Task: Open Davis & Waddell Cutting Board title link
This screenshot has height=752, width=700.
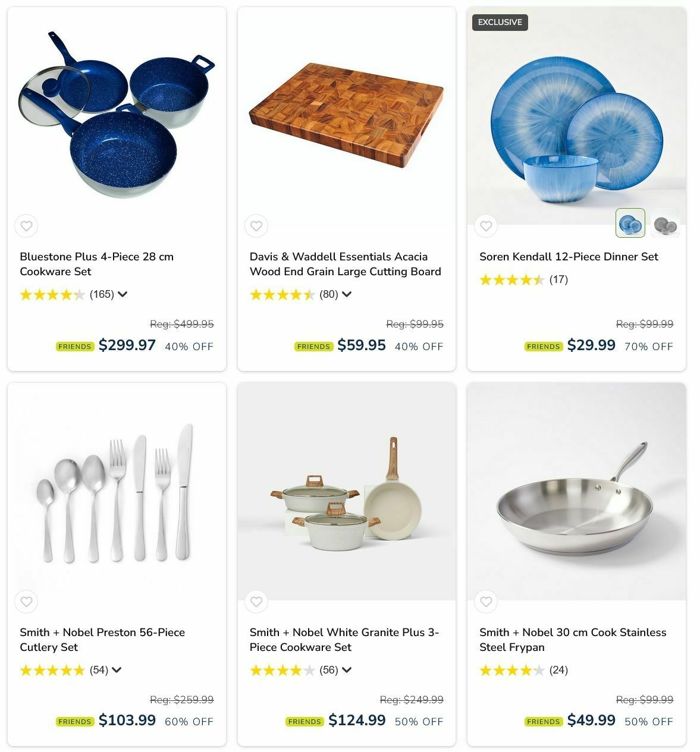Action: click(x=345, y=264)
